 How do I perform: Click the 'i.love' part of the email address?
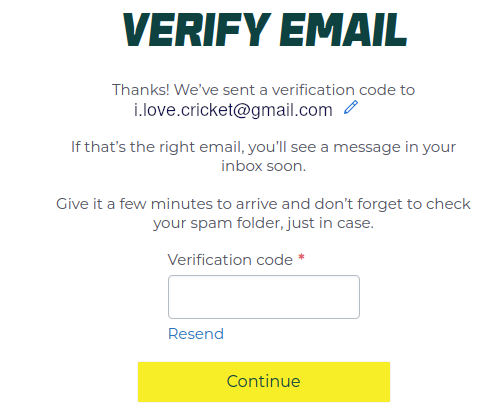point(155,110)
